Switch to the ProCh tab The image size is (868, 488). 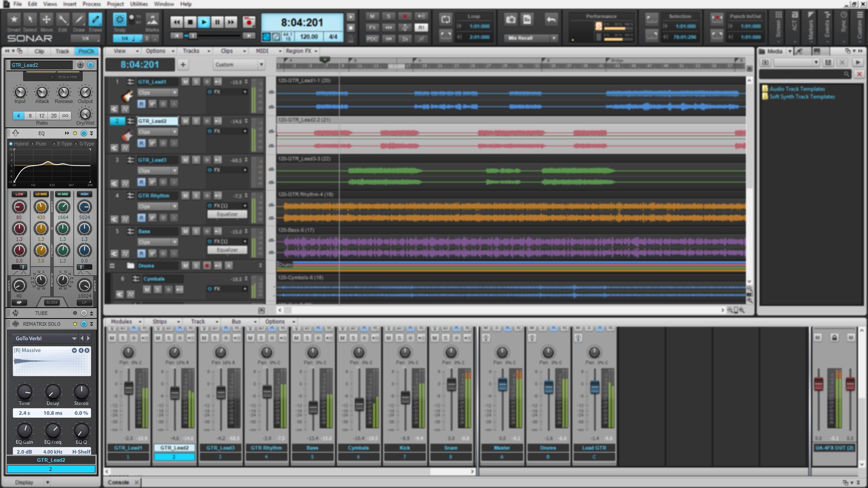[85, 51]
